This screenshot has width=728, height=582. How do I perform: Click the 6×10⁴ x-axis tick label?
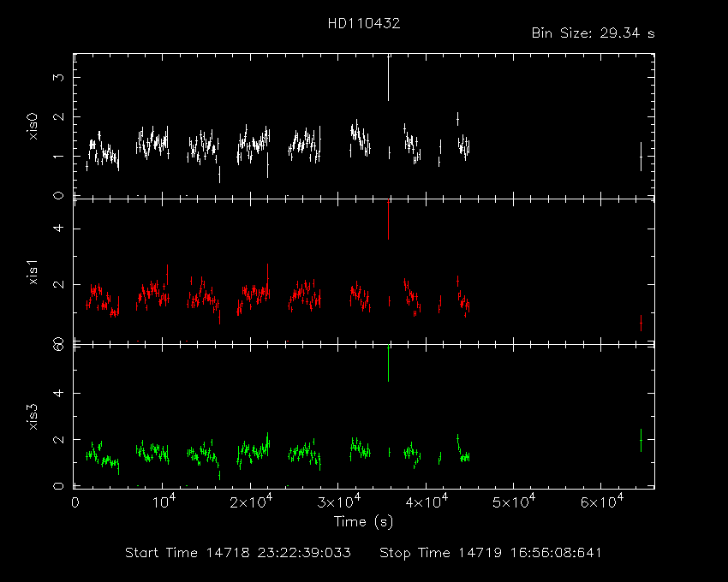pos(602,502)
